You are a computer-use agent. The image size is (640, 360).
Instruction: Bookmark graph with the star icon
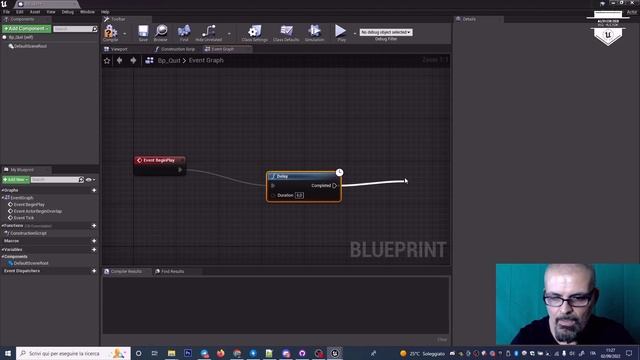tap(107, 60)
